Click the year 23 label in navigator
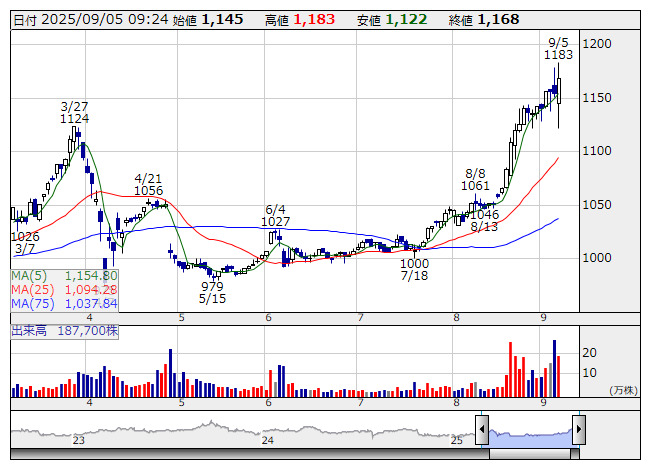Screen dimensions: 653x470 click(78, 440)
